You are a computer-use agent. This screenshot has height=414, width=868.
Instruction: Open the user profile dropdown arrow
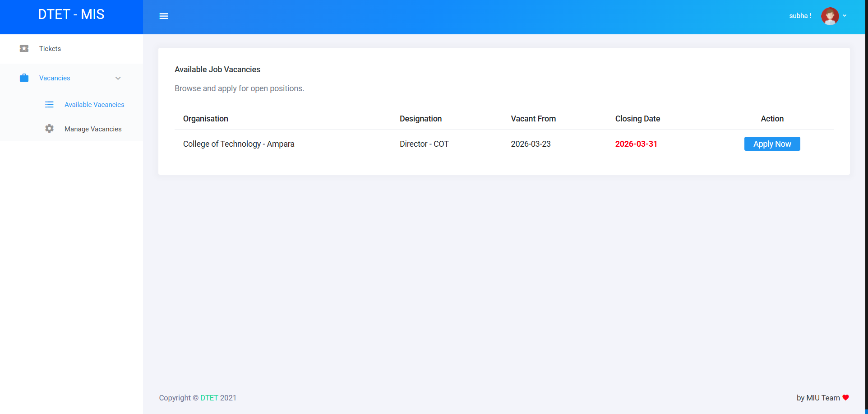pyautogui.click(x=845, y=16)
